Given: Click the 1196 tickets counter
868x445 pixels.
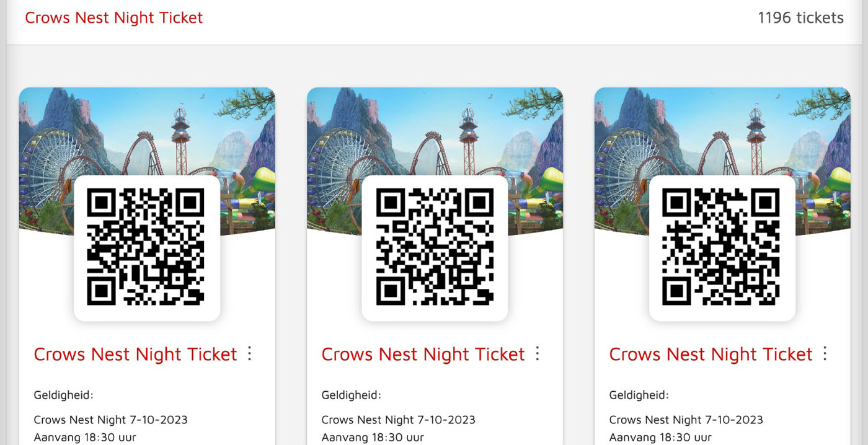Looking at the screenshot, I should pyautogui.click(x=800, y=18).
